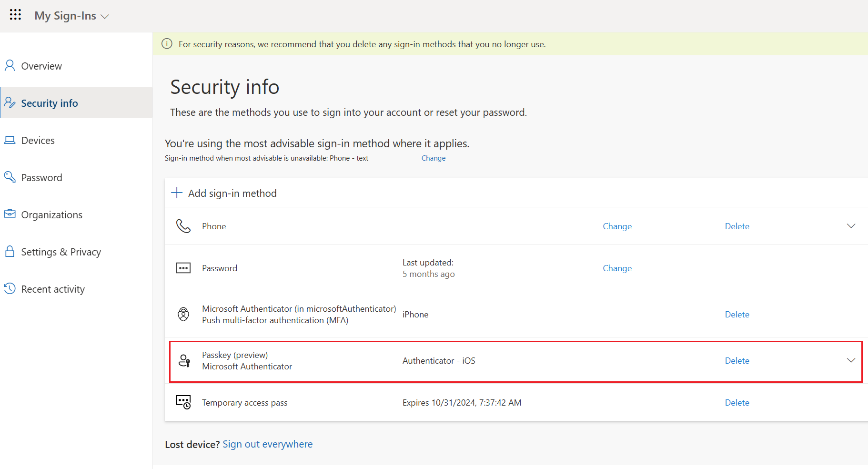Delete the Microsoft Authenticator iPhone method
This screenshot has height=469, width=868.
coord(737,314)
